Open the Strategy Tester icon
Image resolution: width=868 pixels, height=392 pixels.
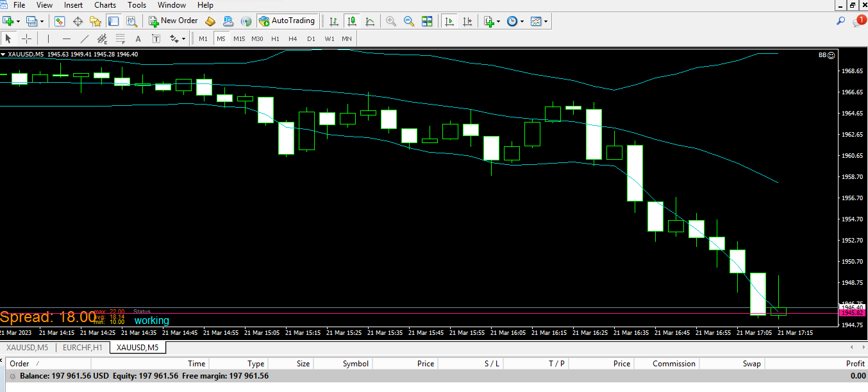131,21
